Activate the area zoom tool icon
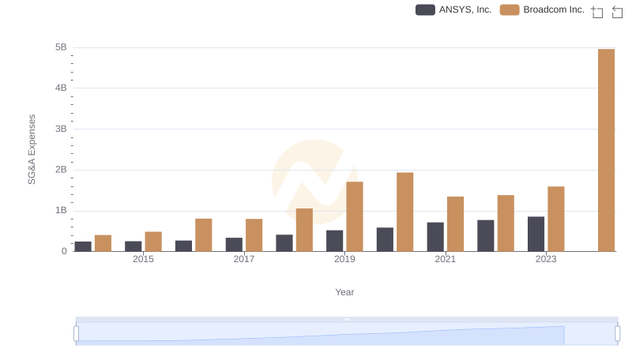This screenshot has height=364, width=632. 597,12
